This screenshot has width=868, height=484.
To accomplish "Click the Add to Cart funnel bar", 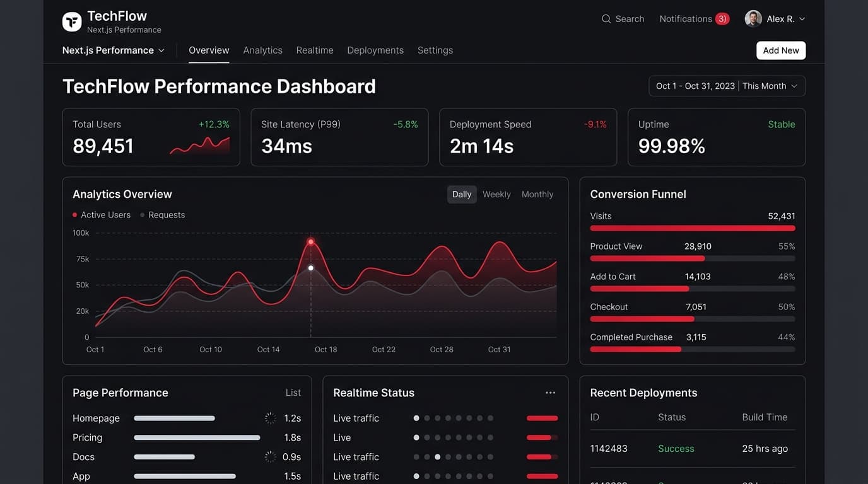I will pos(693,289).
